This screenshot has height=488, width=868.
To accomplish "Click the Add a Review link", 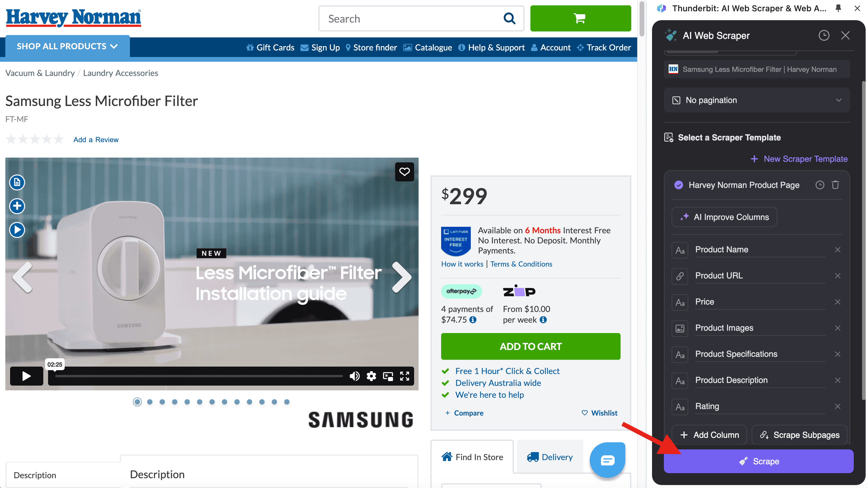I will (x=96, y=140).
